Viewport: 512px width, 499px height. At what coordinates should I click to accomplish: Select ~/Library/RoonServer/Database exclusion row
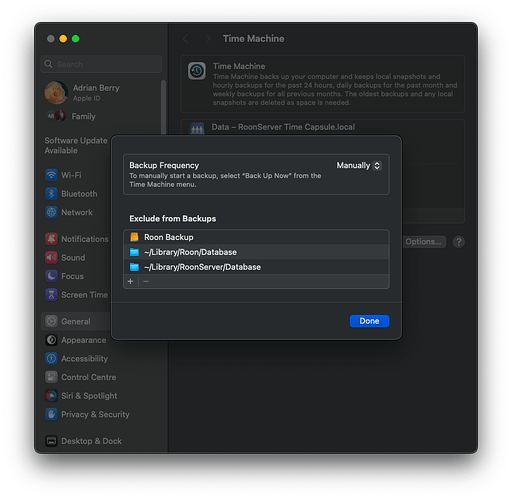256,267
